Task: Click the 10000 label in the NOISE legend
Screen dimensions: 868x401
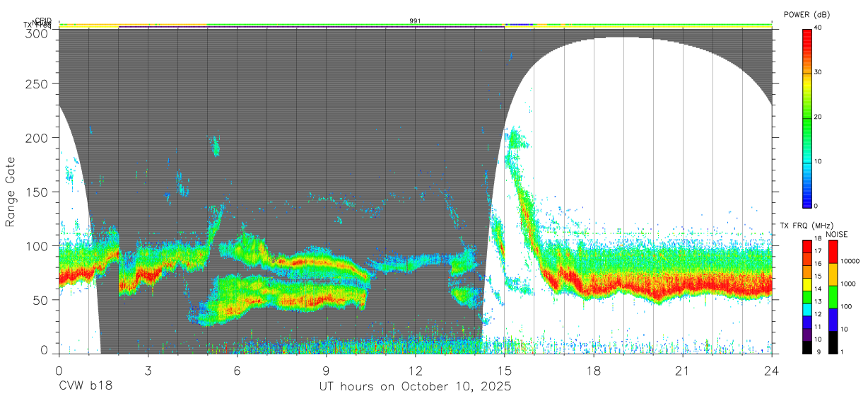Action: [850, 261]
